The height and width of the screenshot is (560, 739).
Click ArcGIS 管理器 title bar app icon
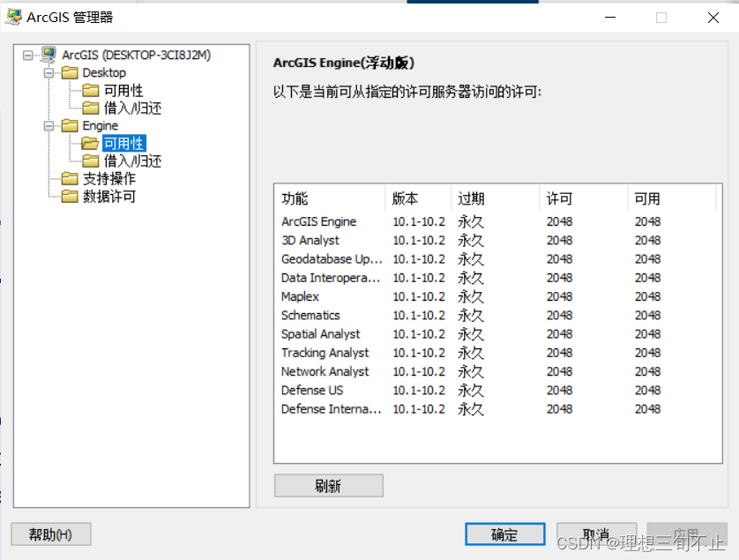click(x=13, y=17)
